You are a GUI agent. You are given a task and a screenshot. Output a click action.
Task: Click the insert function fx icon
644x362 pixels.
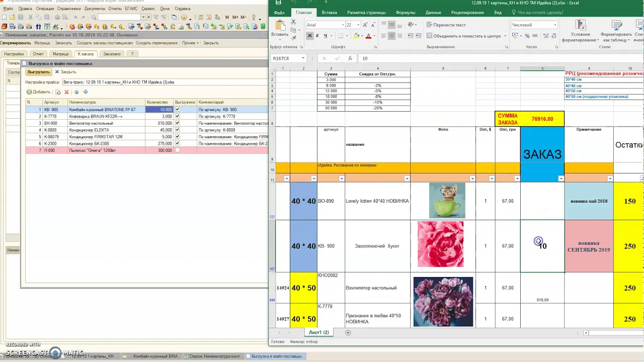(350, 58)
